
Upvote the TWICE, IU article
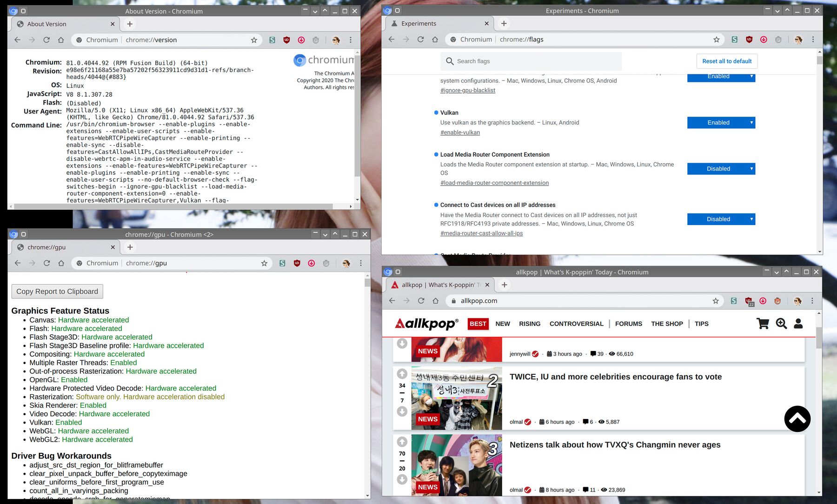pyautogui.click(x=402, y=374)
